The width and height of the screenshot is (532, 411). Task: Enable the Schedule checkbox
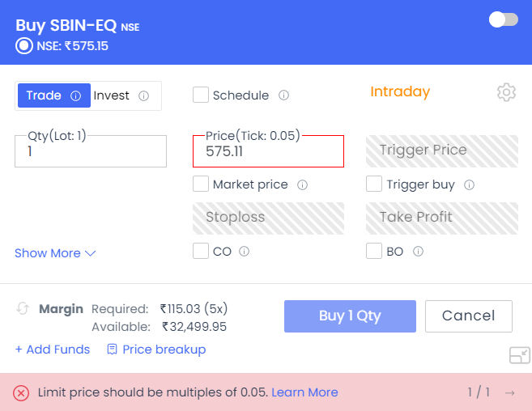tap(201, 95)
